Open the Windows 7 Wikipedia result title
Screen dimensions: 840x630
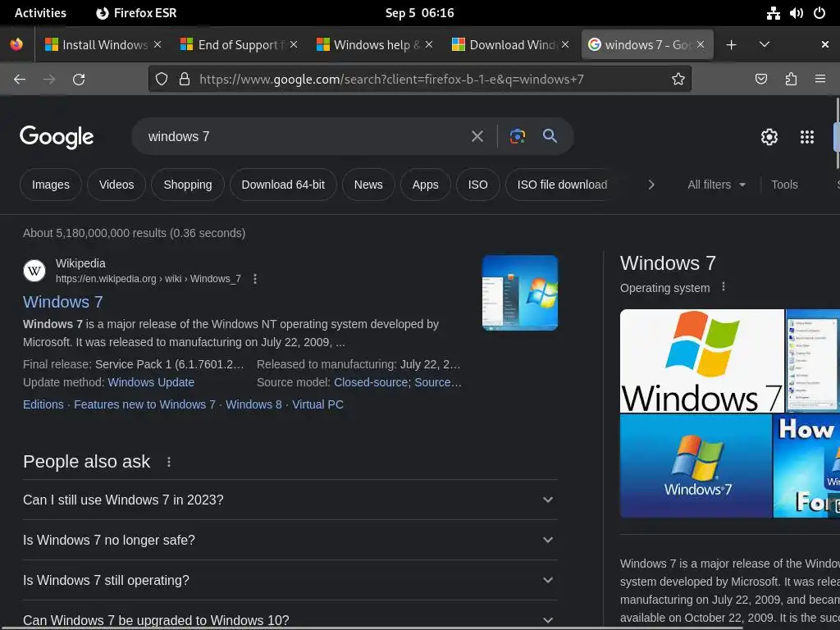(x=62, y=302)
